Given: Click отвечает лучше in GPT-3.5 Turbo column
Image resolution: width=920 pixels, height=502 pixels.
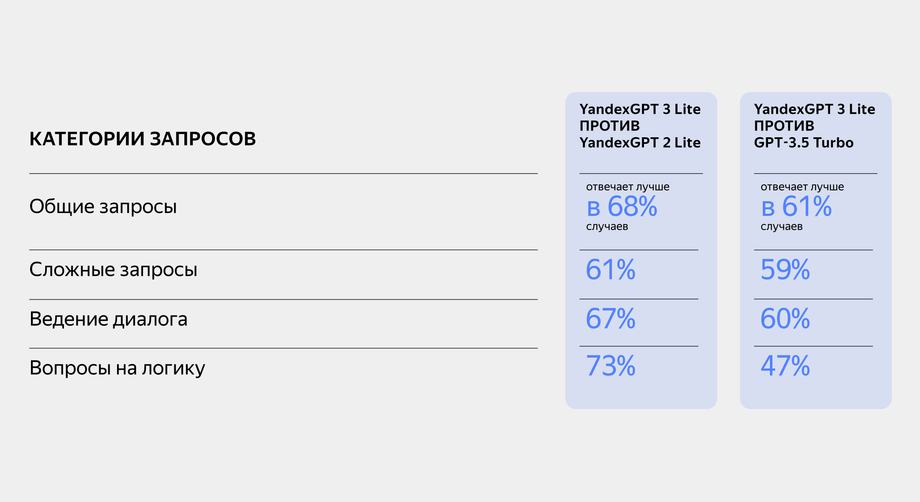Looking at the screenshot, I should (802, 187).
